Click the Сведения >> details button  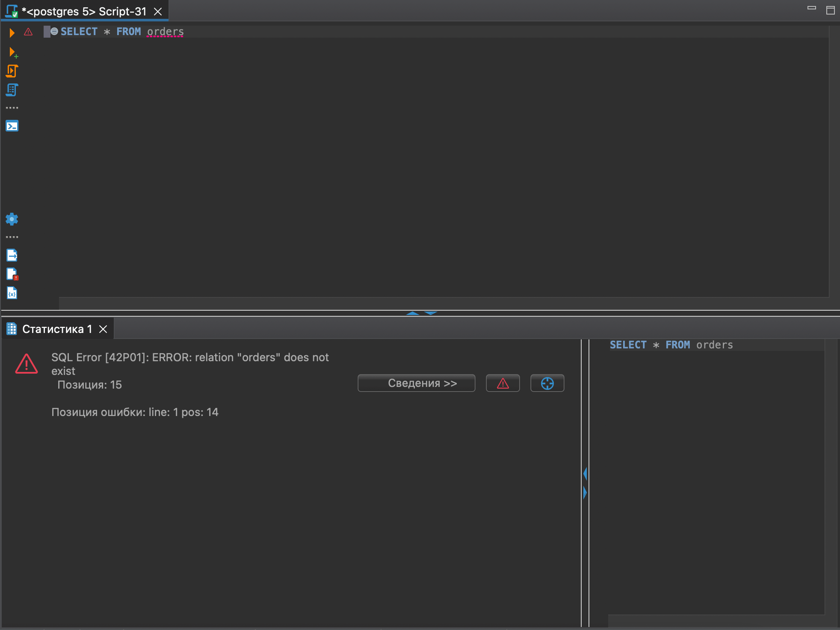click(416, 383)
